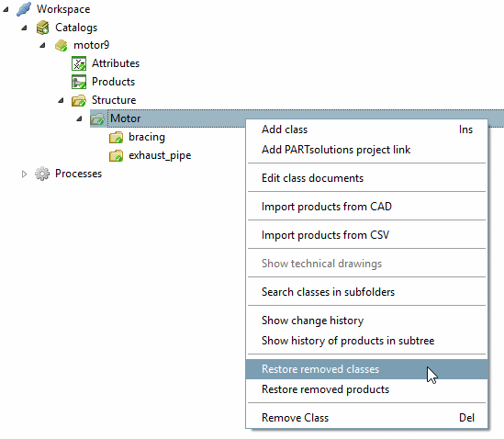Click the exhaust_pipe class folder icon
The height and width of the screenshot is (439, 504).
(x=116, y=155)
